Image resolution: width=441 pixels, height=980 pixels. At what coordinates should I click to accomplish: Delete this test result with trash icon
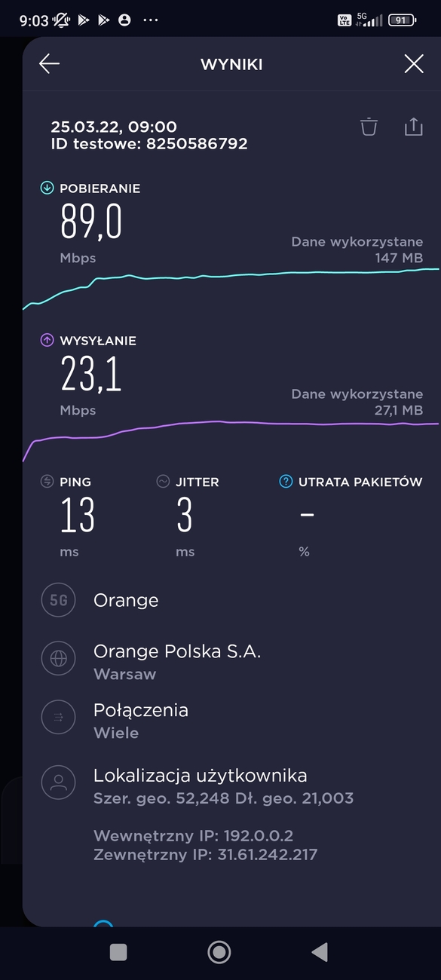coord(369,127)
